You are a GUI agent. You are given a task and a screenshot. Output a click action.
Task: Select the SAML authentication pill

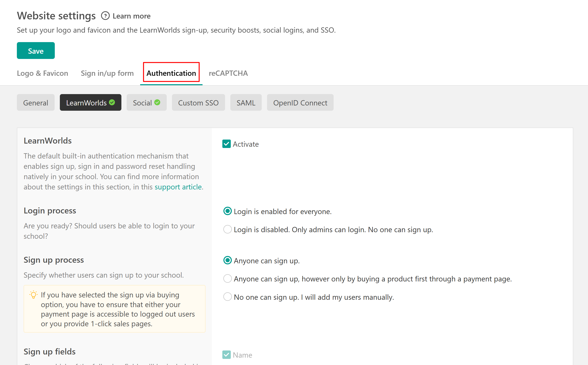pos(246,103)
